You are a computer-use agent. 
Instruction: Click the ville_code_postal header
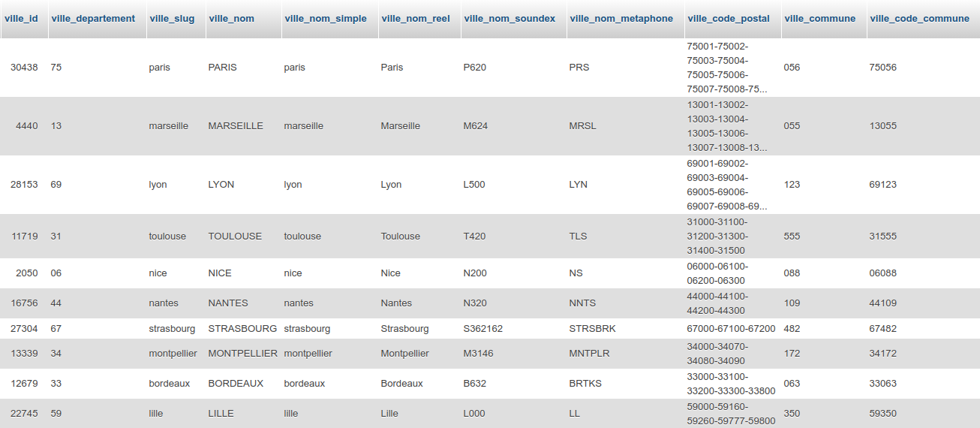728,18
